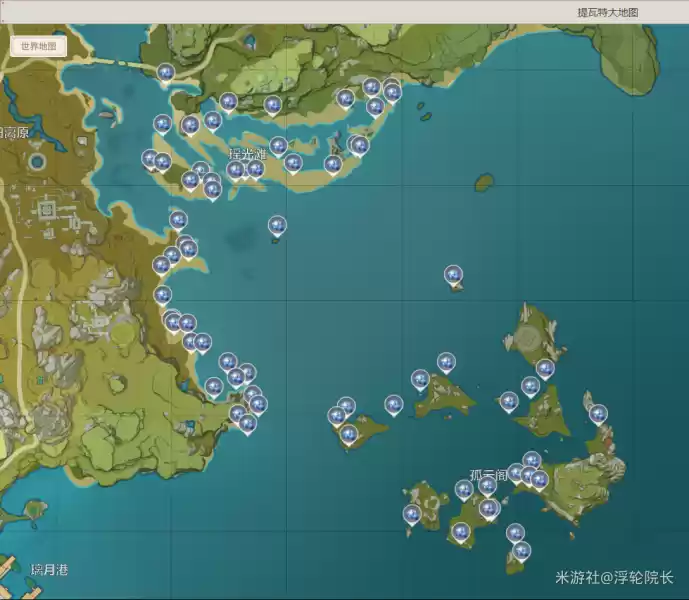Image resolution: width=689 pixels, height=600 pixels.
Task: Click the easternmost starconch marker on the map
Action: point(598,412)
